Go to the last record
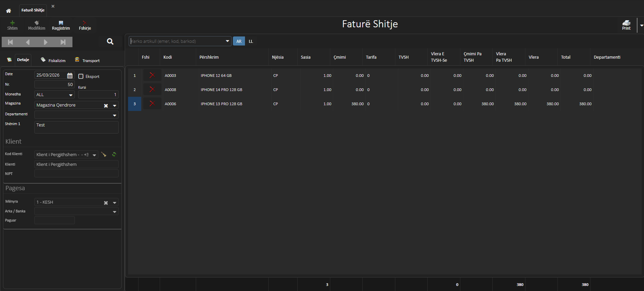Image resolution: width=644 pixels, height=291 pixels. (x=63, y=42)
